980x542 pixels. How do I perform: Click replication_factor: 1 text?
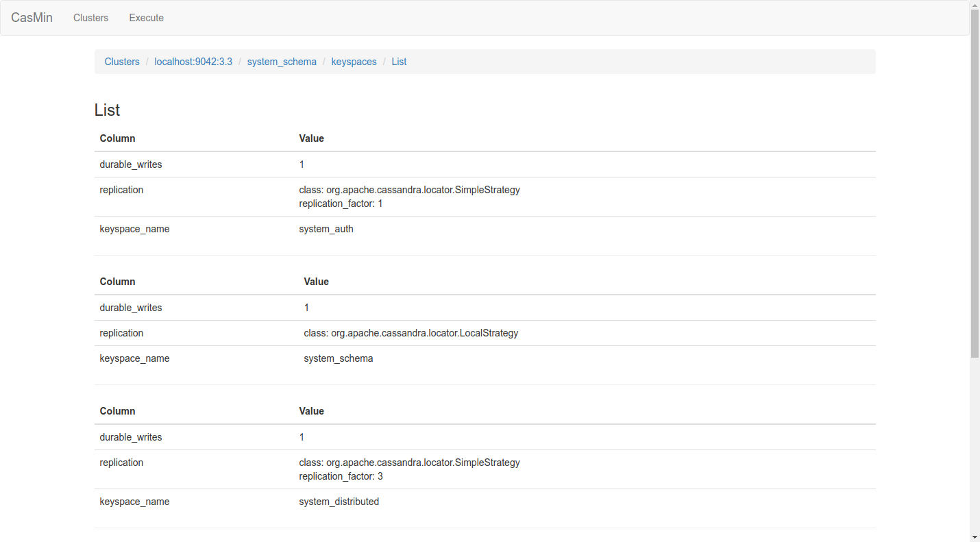[x=341, y=204]
